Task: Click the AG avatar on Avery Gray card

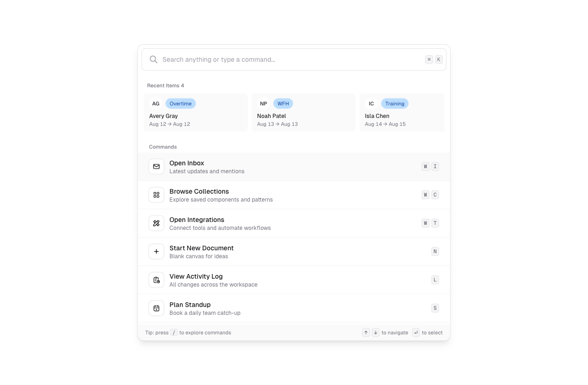Action: (156, 104)
